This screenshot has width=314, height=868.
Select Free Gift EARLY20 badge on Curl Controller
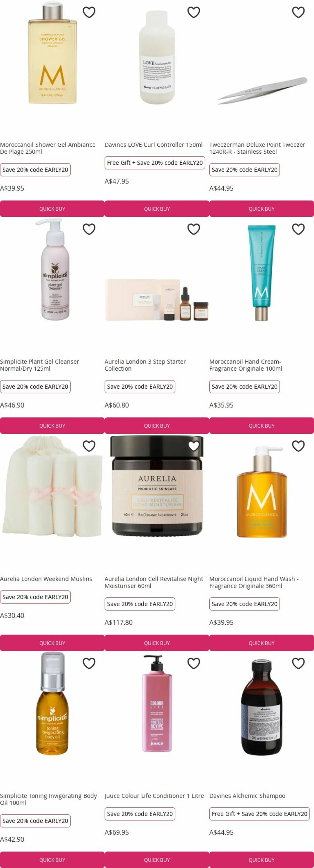click(x=155, y=163)
